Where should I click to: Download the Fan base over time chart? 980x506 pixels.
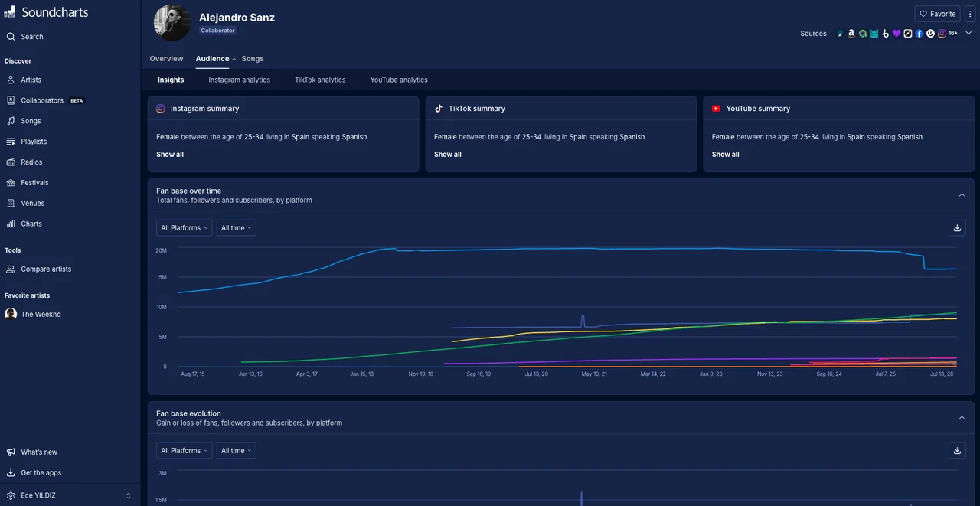pos(957,228)
